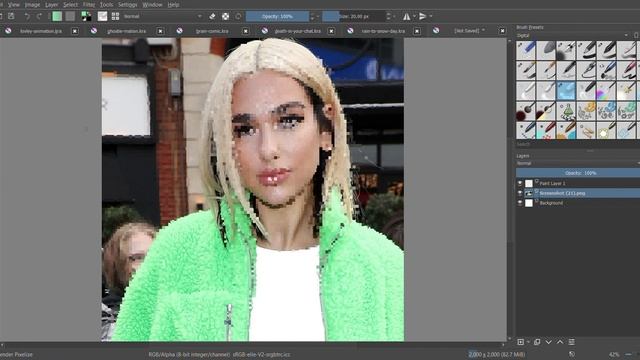Close the rain-to-snow-day.kra tab

tap(417, 31)
